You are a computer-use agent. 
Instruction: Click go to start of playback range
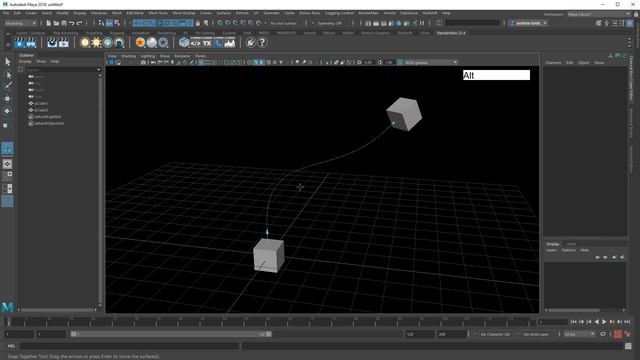coord(573,322)
